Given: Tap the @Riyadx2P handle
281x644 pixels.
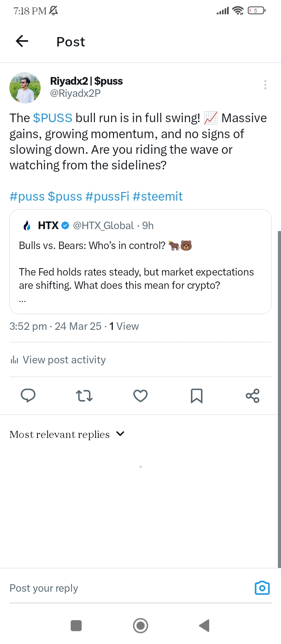Looking at the screenshot, I should (x=75, y=93).
